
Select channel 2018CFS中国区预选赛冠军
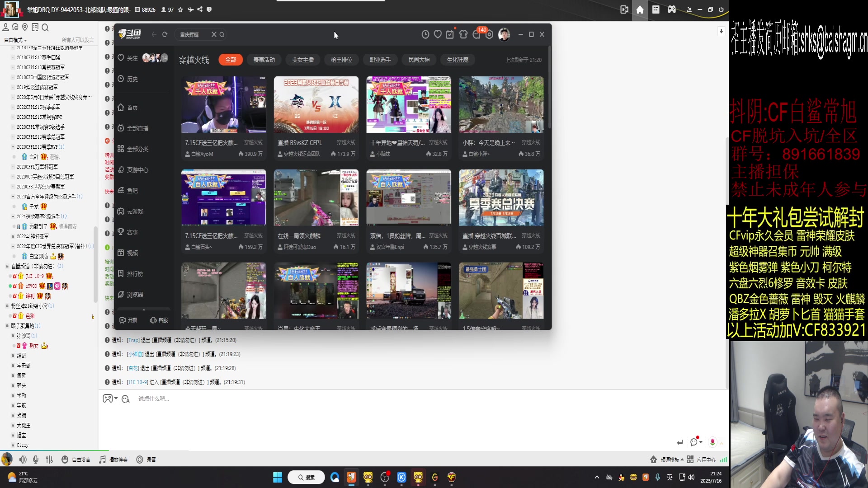(x=43, y=77)
